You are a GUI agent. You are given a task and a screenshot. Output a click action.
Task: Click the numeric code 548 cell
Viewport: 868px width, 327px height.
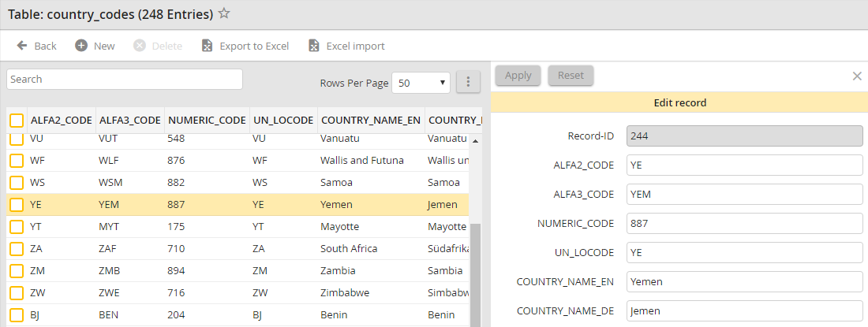tap(176, 139)
